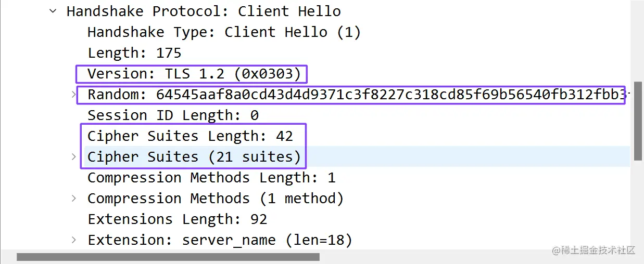Select the highlighted Cipher Suites (21 suites) row
Screen dimensions: 644x264
coord(357,157)
